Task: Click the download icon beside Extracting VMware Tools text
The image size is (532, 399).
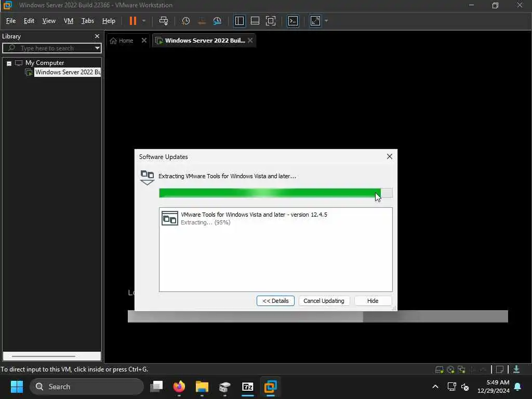Action: 147,178
